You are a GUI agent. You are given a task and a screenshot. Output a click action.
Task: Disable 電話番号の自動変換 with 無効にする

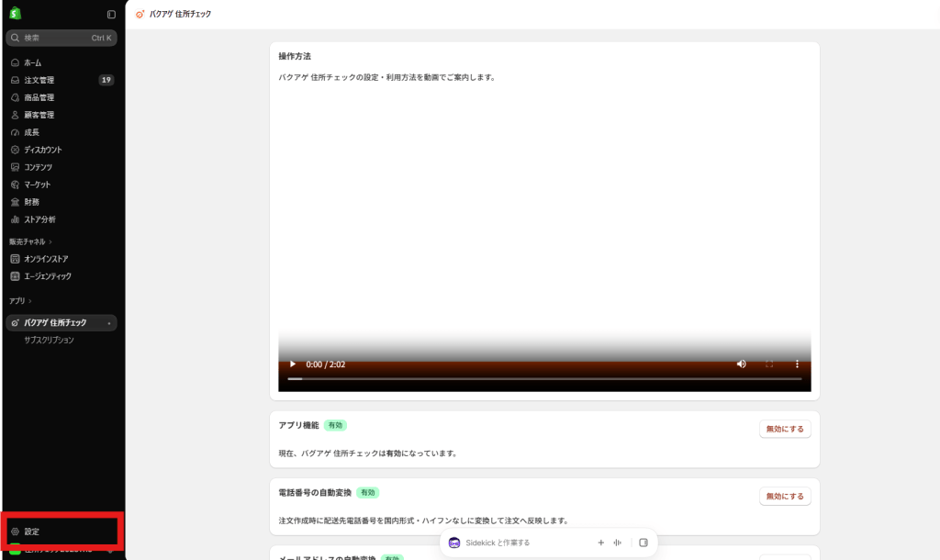tap(785, 496)
